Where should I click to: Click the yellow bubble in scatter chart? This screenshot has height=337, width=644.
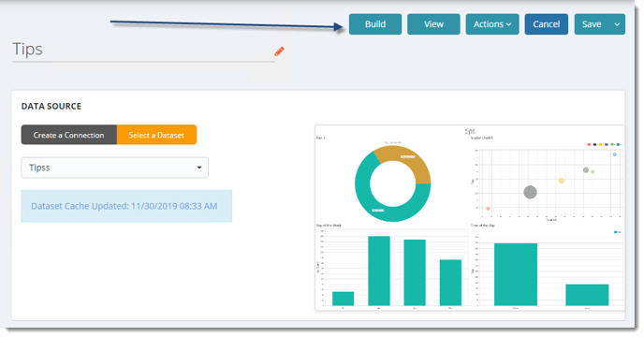point(562,181)
